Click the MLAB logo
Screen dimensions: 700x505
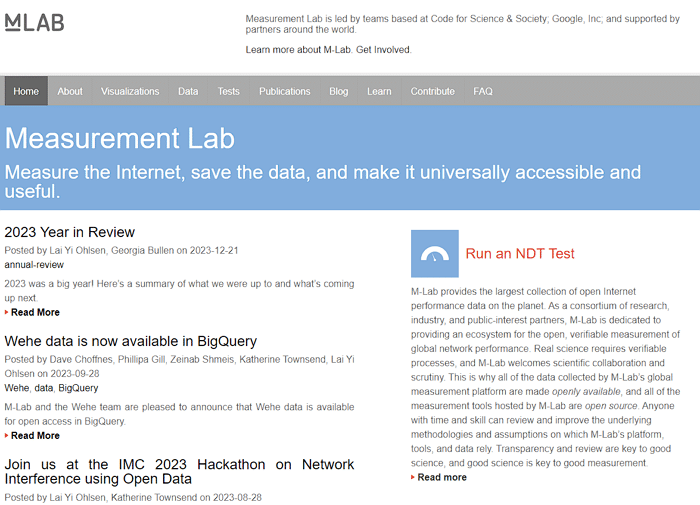34,23
